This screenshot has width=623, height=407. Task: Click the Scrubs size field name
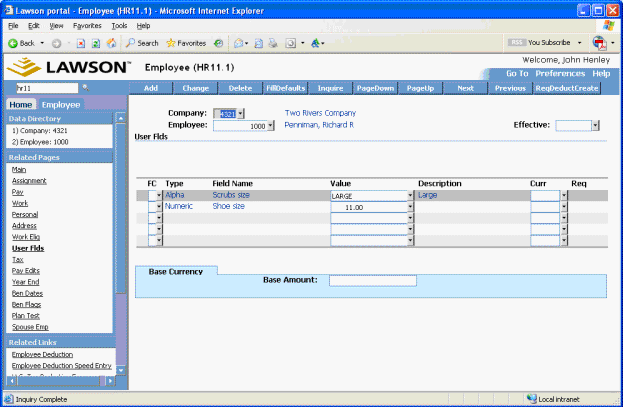tap(231, 195)
